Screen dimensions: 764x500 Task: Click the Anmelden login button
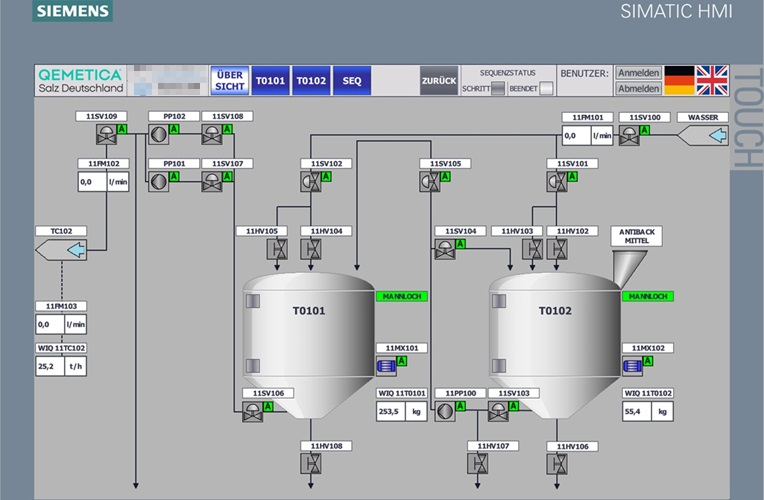coord(638,73)
